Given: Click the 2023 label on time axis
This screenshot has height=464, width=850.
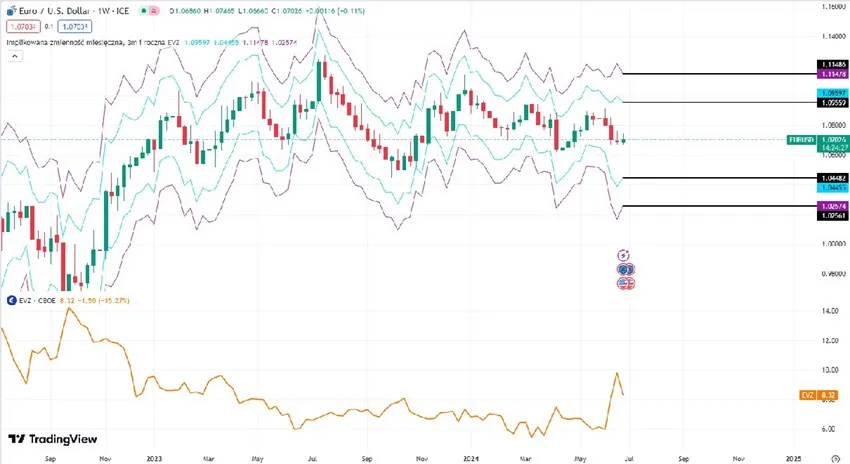Looking at the screenshot, I should pos(154,459).
